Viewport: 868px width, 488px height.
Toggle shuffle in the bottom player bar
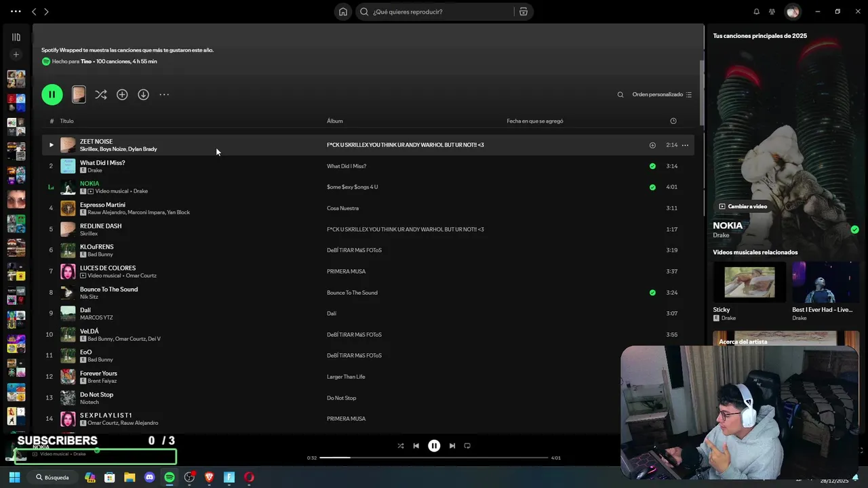pyautogui.click(x=400, y=446)
